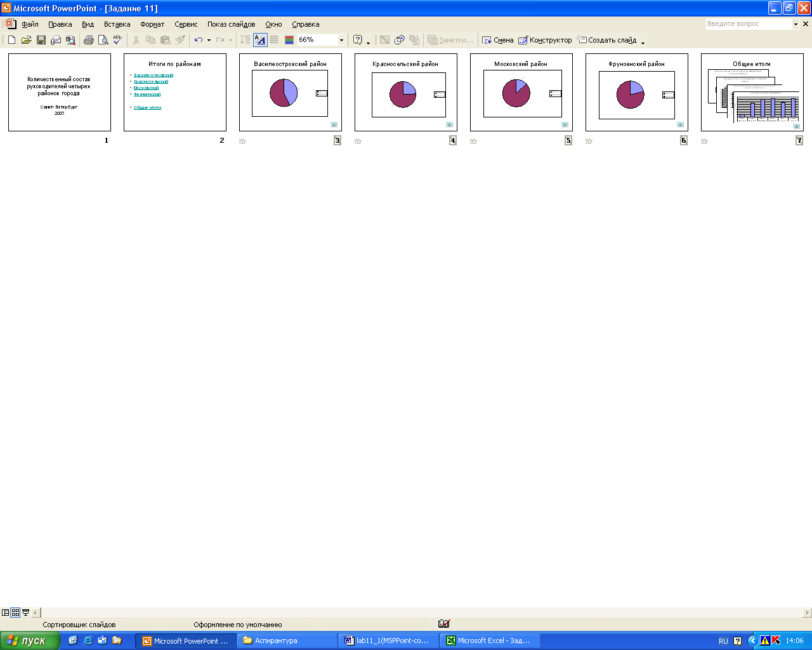Toggle color/grayscale view icon

[289, 40]
